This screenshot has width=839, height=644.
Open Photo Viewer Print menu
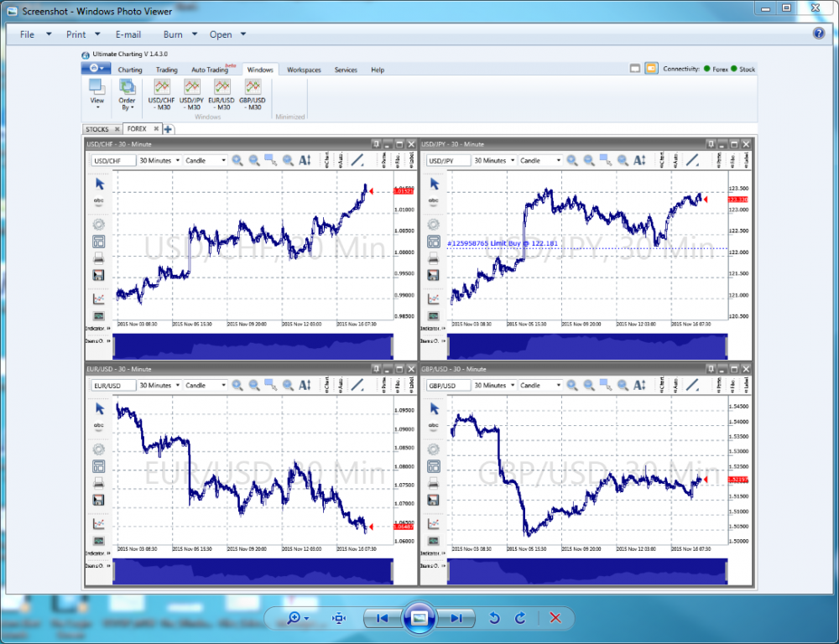click(76, 34)
